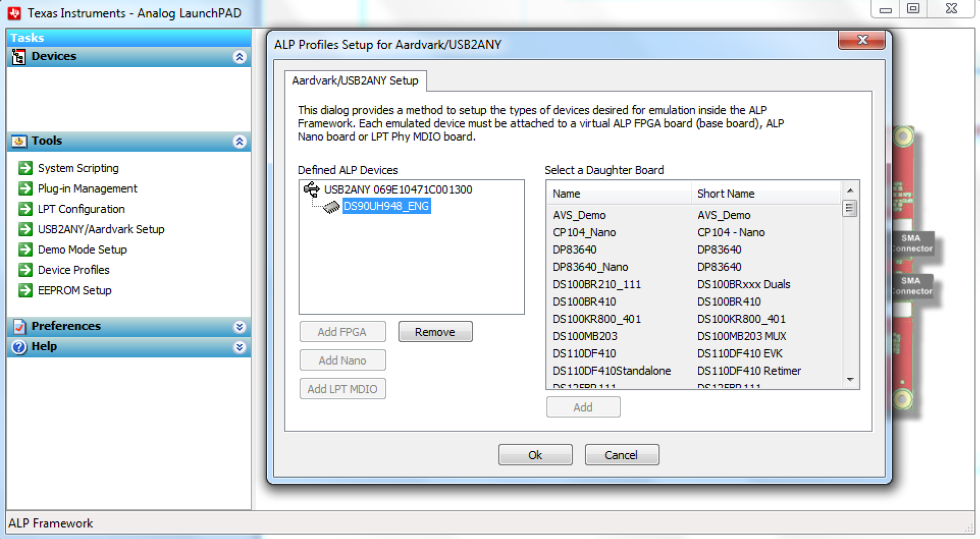Select the Aardvark/USB2ANY Setup tab
Screen dimensions: 980x539
355,81
